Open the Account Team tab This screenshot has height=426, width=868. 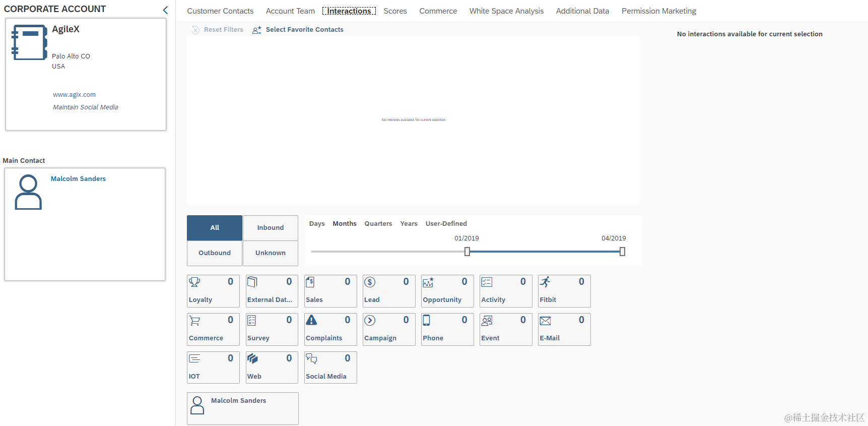(x=290, y=11)
